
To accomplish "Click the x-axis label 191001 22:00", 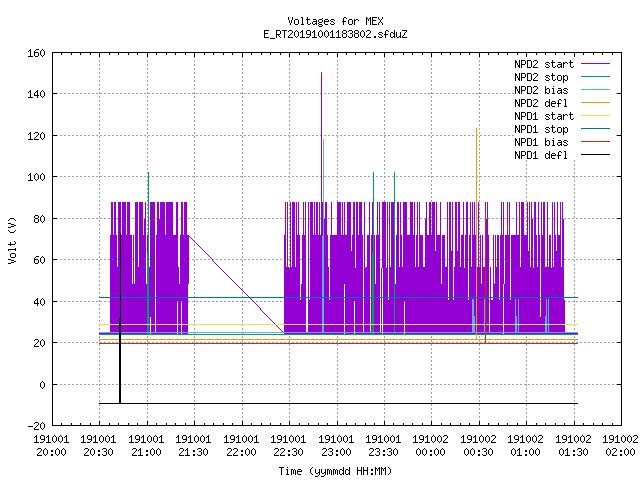I will point(241,446).
